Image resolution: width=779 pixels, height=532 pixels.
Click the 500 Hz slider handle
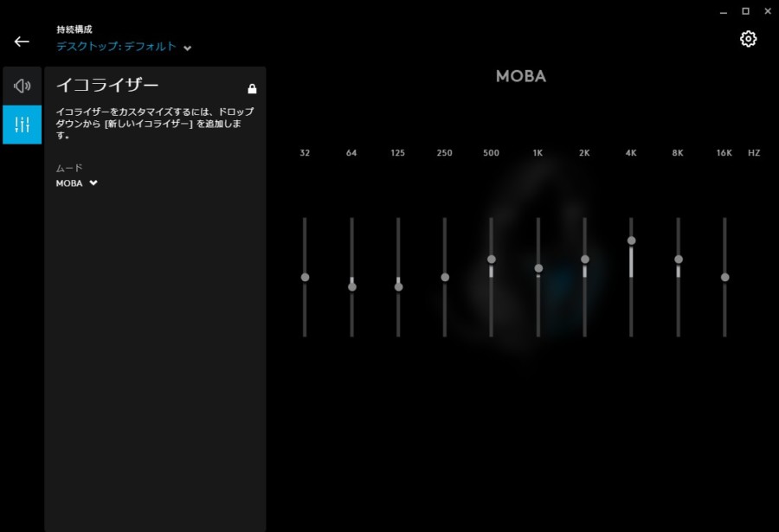coord(491,259)
